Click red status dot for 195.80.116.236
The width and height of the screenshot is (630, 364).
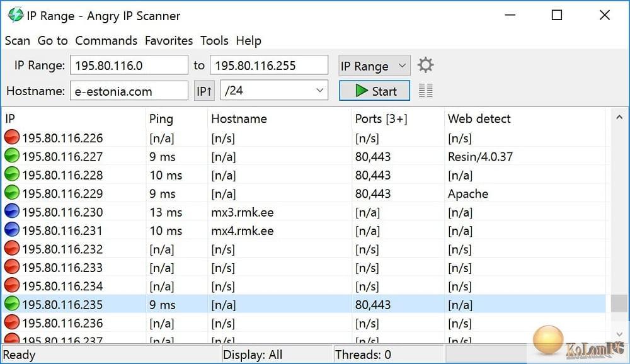pyautogui.click(x=11, y=322)
